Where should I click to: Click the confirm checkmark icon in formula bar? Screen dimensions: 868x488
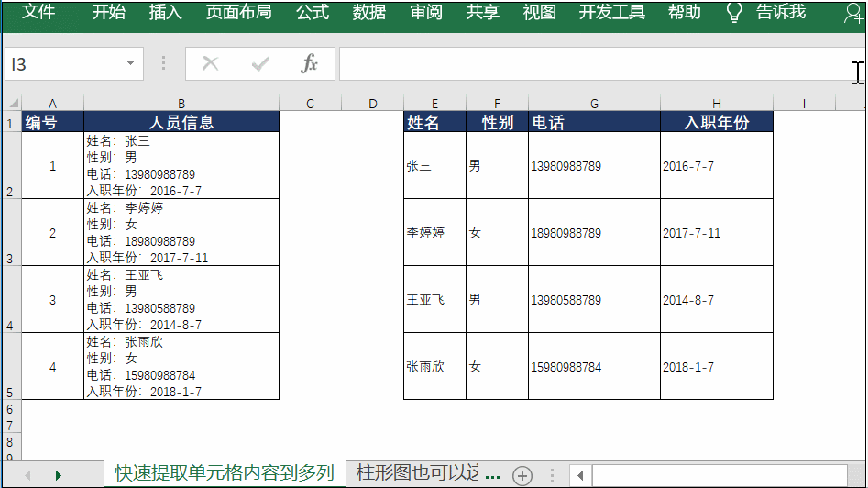pos(260,64)
